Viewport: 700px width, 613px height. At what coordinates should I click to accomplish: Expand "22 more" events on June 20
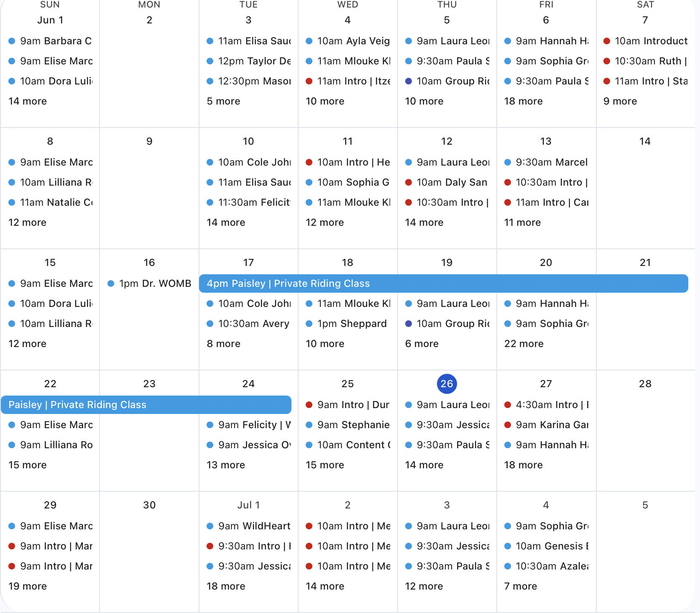point(524,344)
